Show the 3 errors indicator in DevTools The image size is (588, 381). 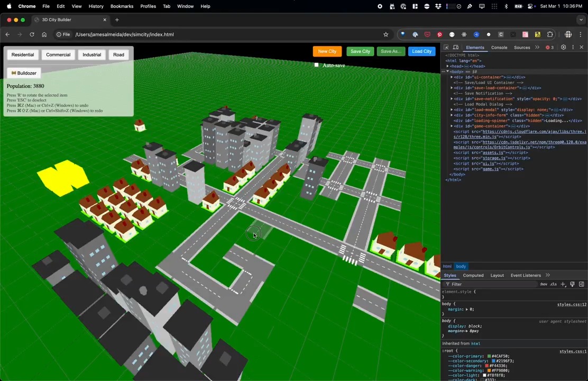tap(550, 48)
